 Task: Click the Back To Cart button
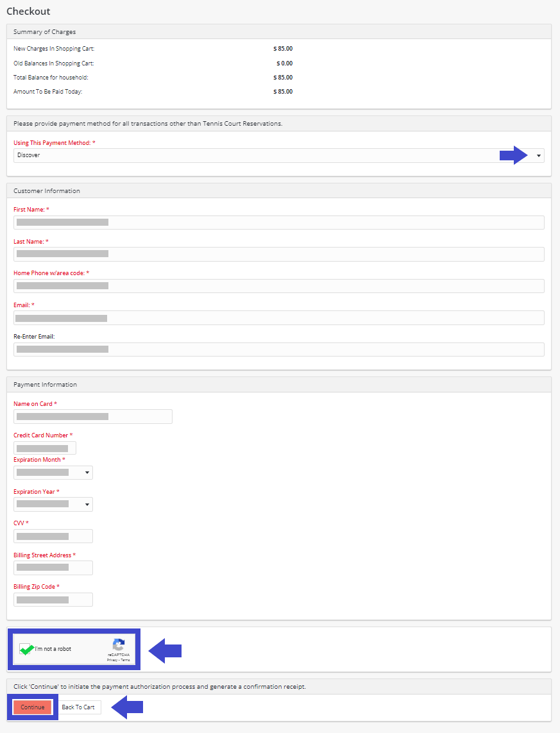(x=78, y=707)
